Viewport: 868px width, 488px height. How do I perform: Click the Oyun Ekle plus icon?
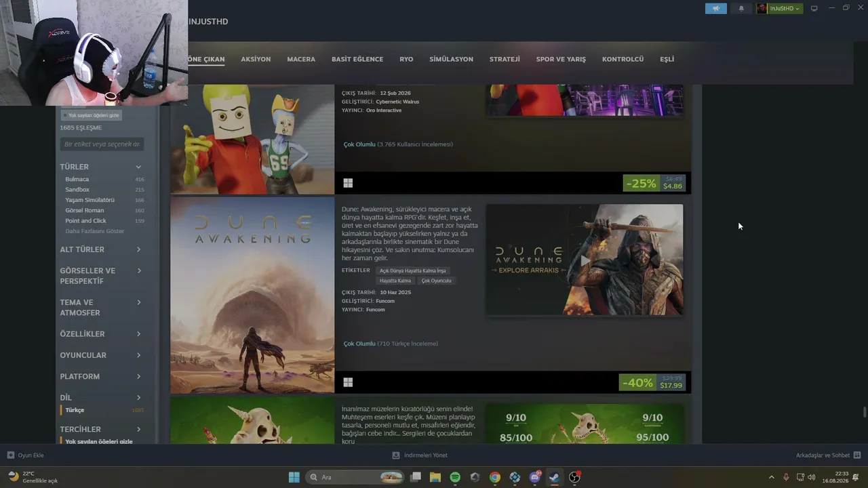11,455
